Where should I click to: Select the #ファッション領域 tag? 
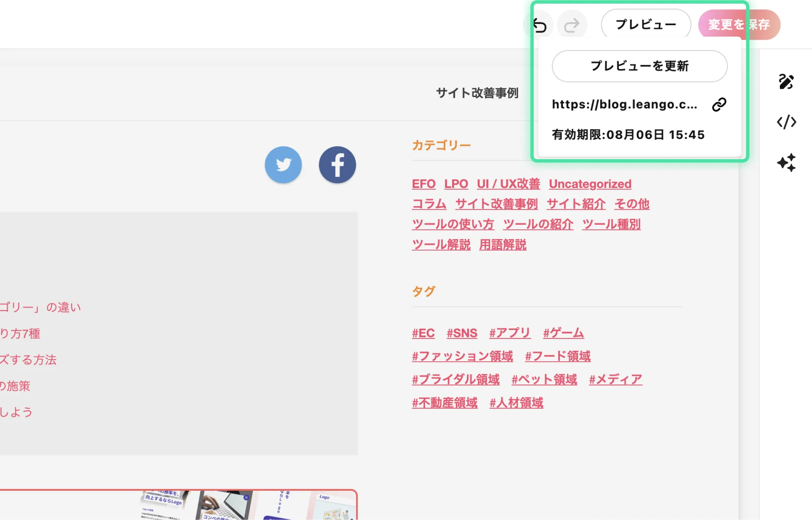[x=462, y=356]
